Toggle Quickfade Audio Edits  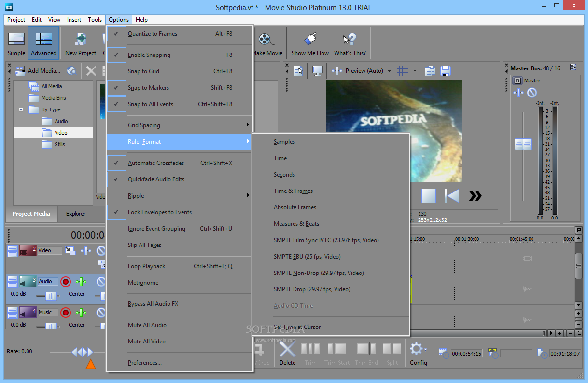click(x=180, y=179)
